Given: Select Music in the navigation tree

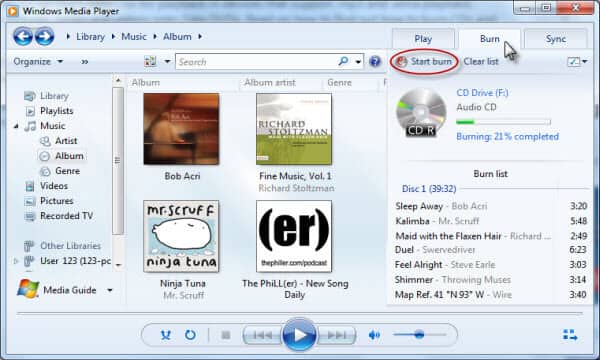Looking at the screenshot, I should tap(52, 125).
